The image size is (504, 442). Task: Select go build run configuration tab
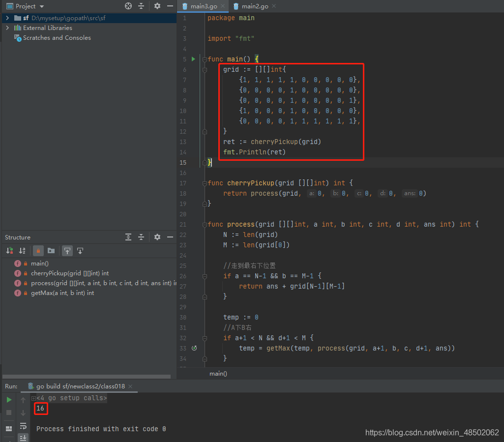(80, 386)
